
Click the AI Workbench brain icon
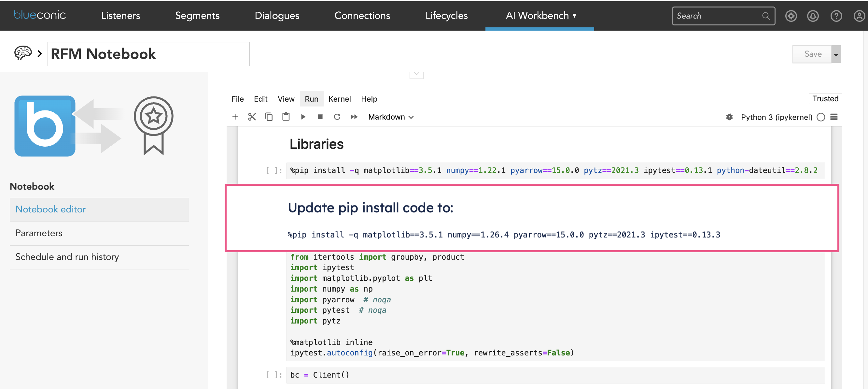pyautogui.click(x=23, y=53)
